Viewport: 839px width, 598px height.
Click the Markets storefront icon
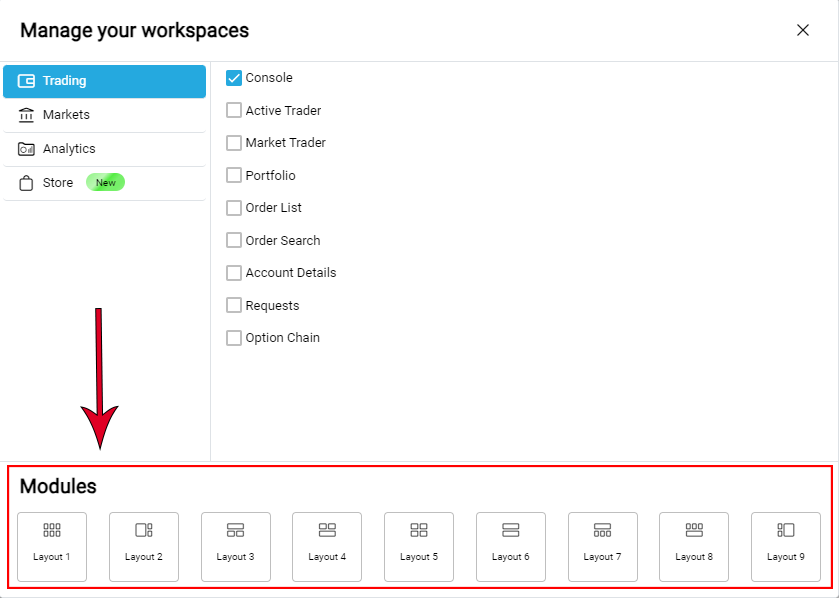tap(27, 114)
